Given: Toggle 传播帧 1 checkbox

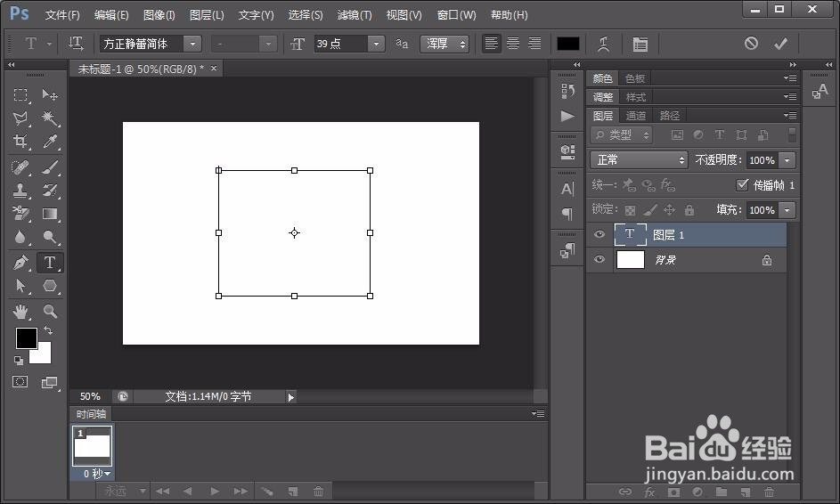Looking at the screenshot, I should point(742,185).
